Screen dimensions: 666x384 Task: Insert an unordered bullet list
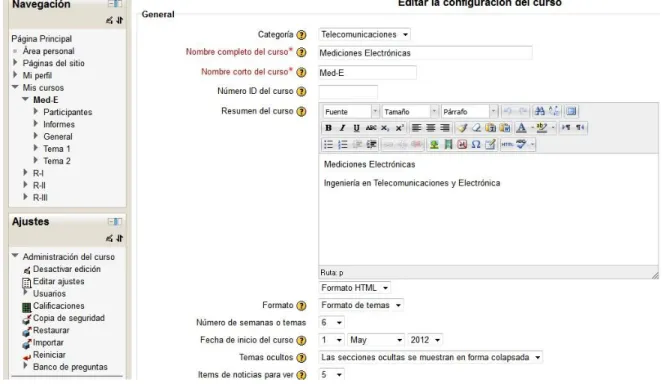coord(328,144)
